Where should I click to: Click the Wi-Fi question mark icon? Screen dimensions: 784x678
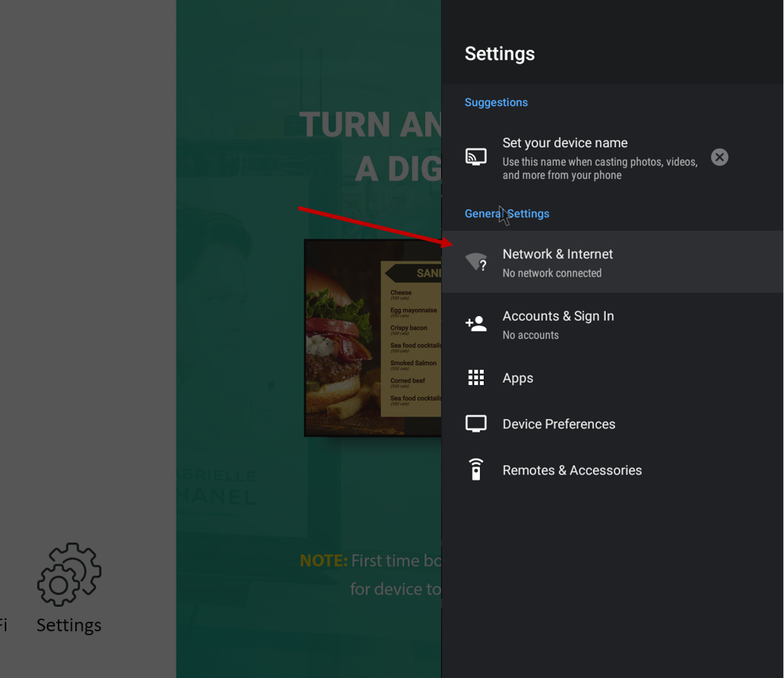pos(476,261)
